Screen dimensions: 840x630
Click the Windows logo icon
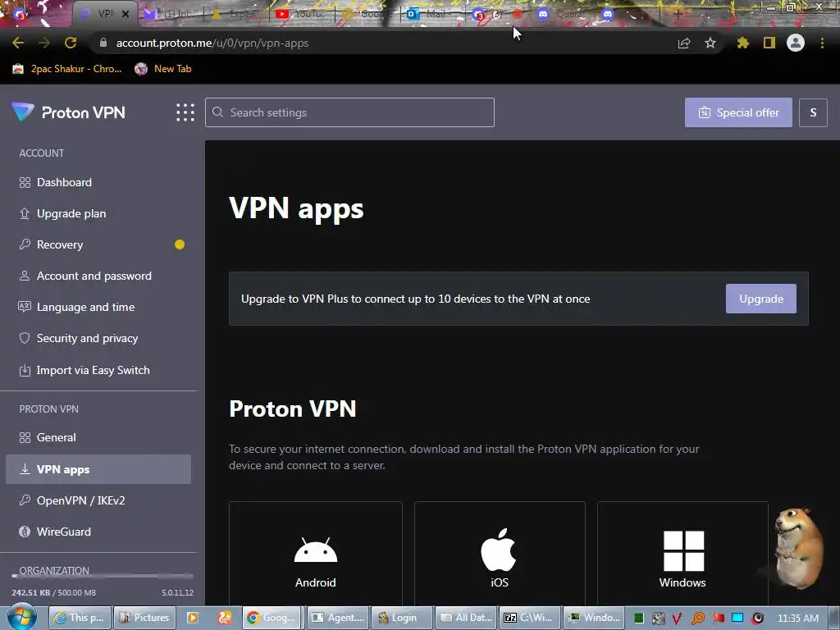pos(683,550)
